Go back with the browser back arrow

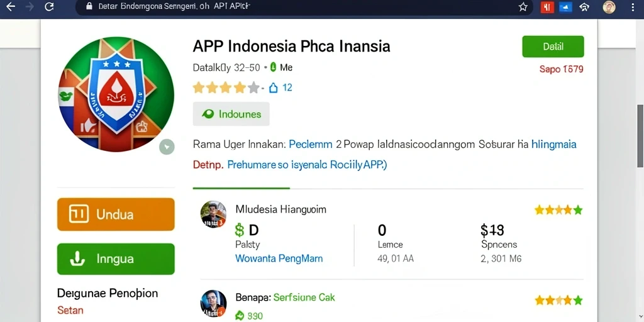10,6
